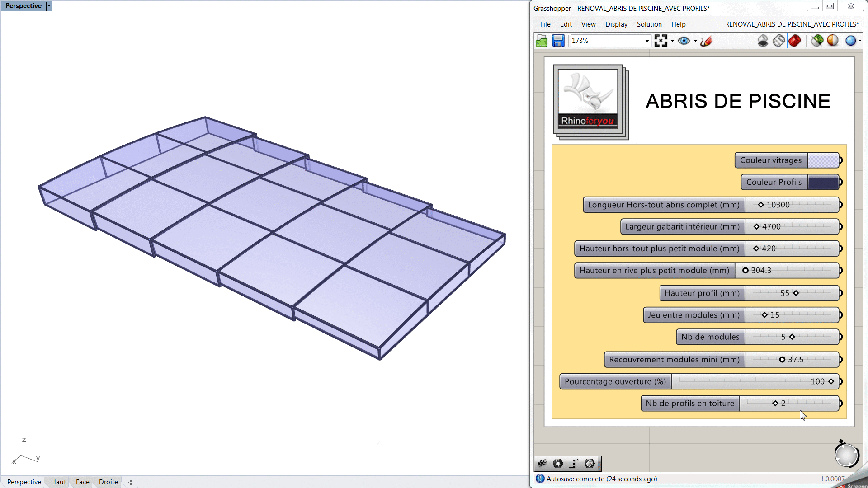
Task: Open the Edit menu
Action: coord(566,24)
